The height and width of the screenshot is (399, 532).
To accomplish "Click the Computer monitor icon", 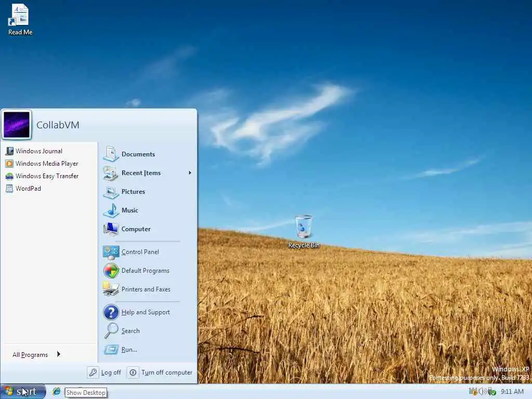I will [111, 229].
